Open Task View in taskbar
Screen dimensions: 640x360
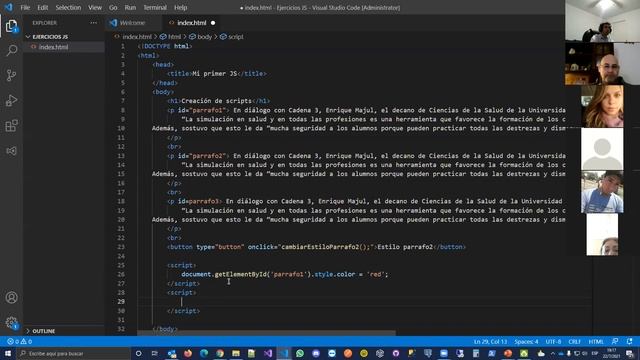click(x=155, y=353)
